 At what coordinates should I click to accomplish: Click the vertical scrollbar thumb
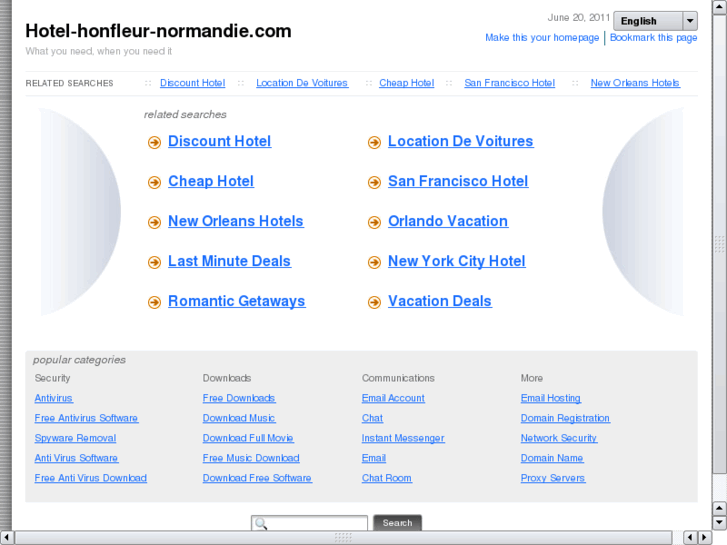[x=719, y=244]
